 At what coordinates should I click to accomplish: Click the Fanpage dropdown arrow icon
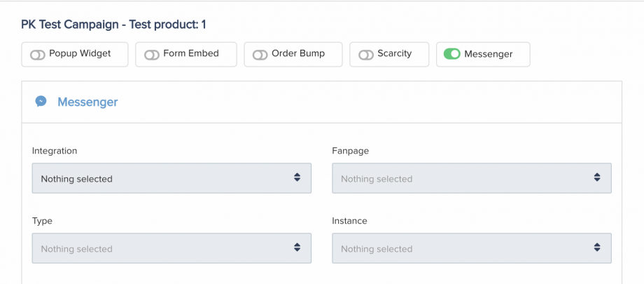click(597, 178)
